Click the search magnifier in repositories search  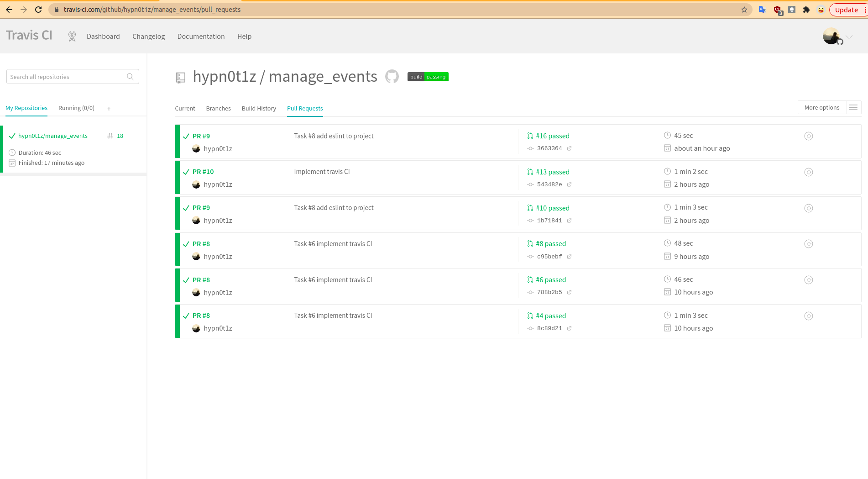coord(131,76)
